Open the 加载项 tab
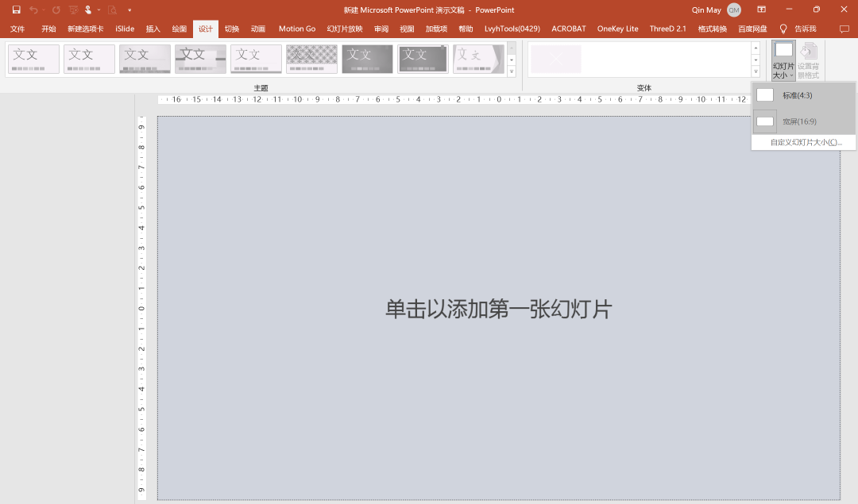Viewport: 858px width, 504px height. coord(437,29)
